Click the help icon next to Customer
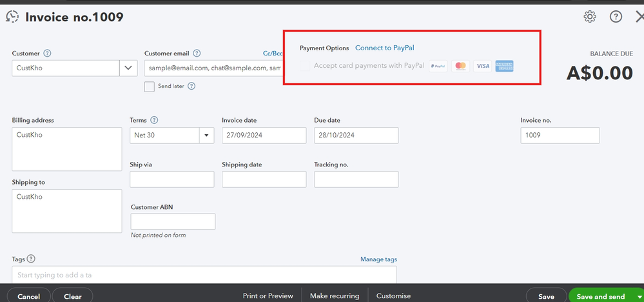 pyautogui.click(x=47, y=54)
